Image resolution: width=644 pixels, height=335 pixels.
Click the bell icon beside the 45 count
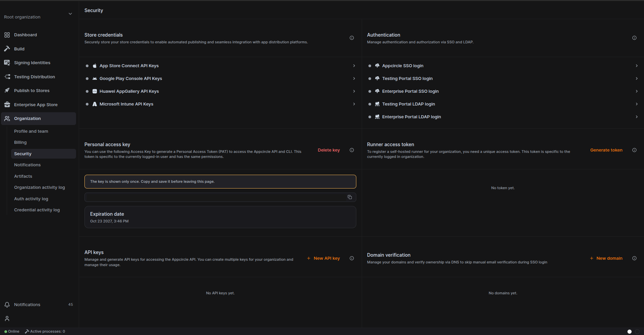(x=7, y=305)
